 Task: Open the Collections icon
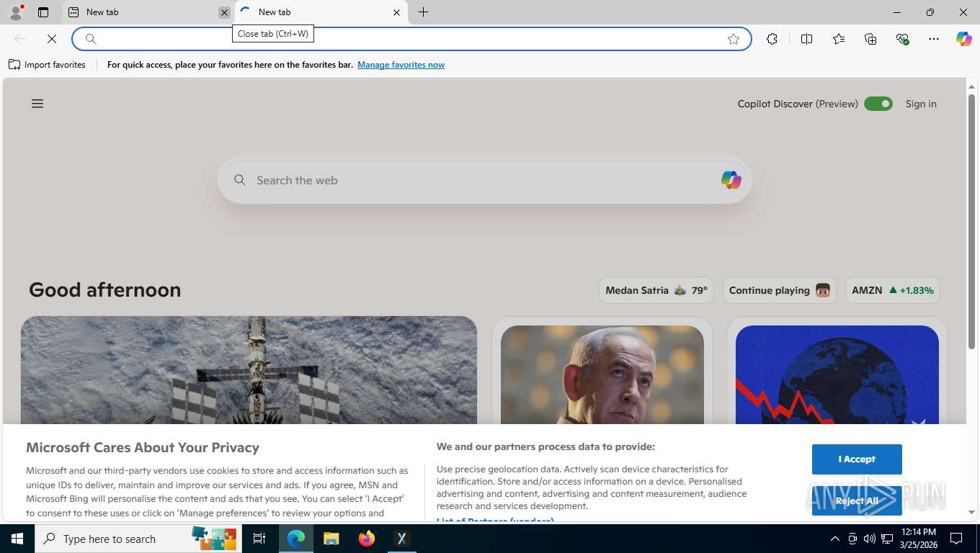870,39
